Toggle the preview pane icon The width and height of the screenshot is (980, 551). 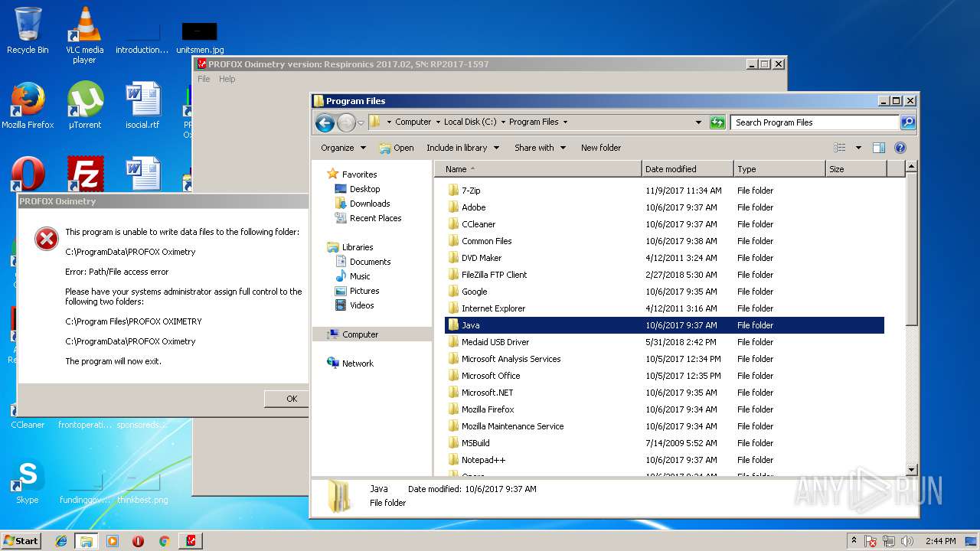tap(879, 148)
